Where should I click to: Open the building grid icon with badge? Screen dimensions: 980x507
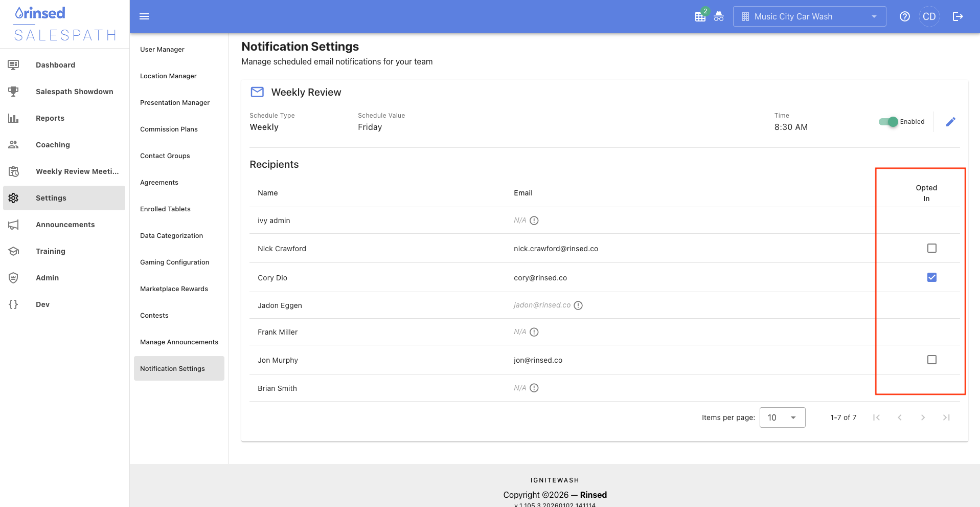pyautogui.click(x=700, y=16)
